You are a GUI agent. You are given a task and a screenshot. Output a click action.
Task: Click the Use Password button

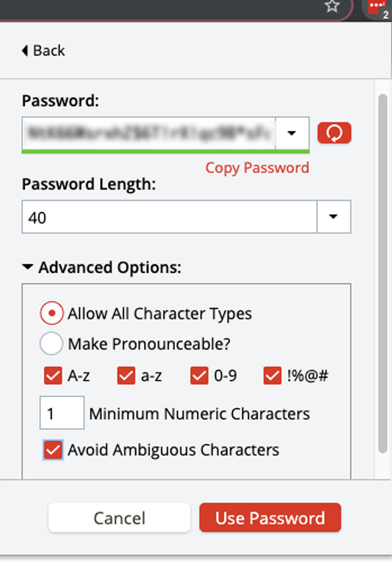270,518
